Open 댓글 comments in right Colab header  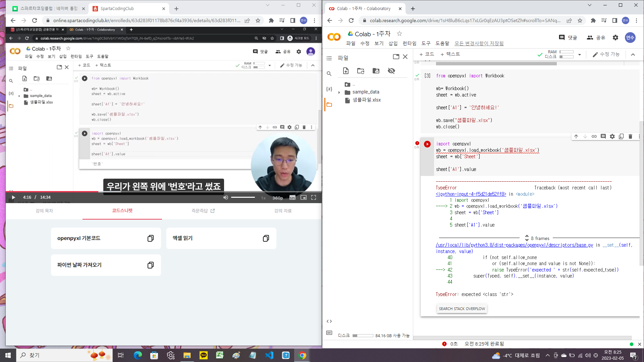click(x=568, y=38)
